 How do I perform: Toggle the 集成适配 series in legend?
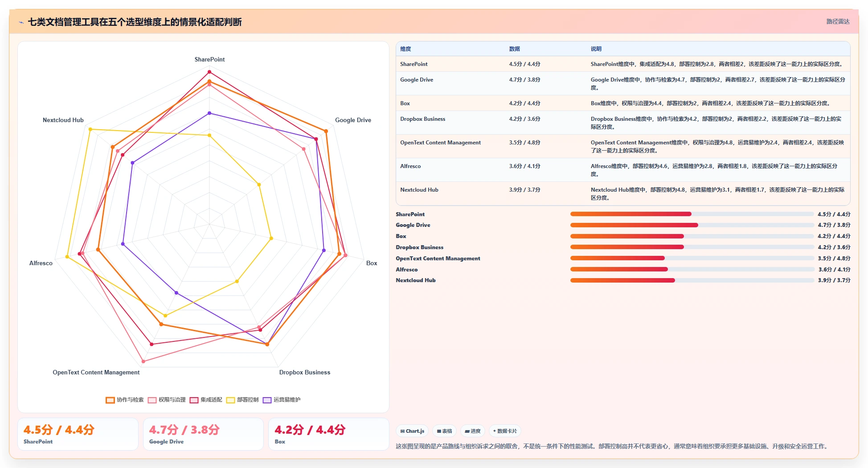pyautogui.click(x=206, y=400)
